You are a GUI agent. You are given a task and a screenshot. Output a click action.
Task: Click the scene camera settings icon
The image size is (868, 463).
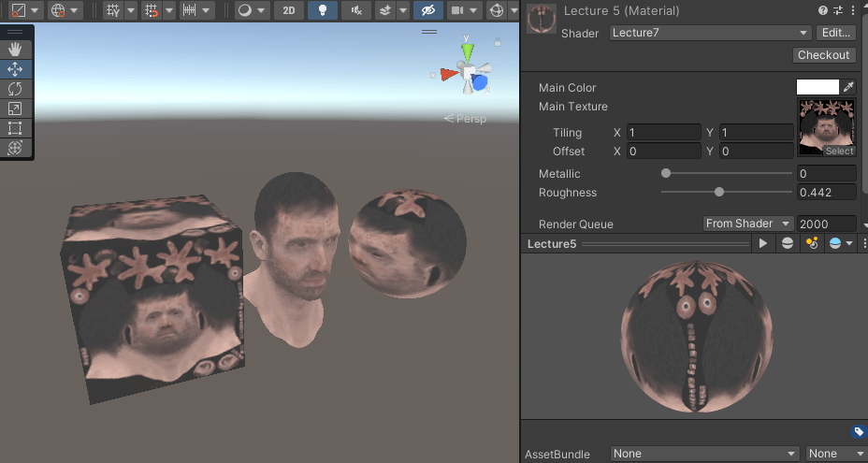coord(456,10)
